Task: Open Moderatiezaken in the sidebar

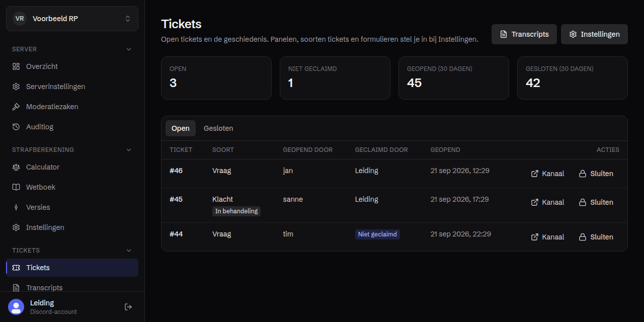Action: click(72, 107)
